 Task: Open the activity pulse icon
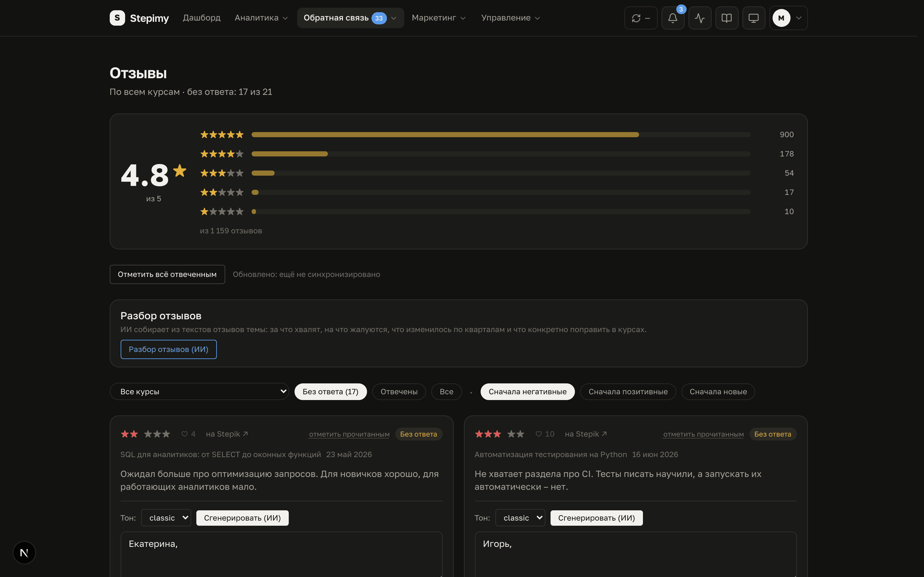click(x=699, y=18)
